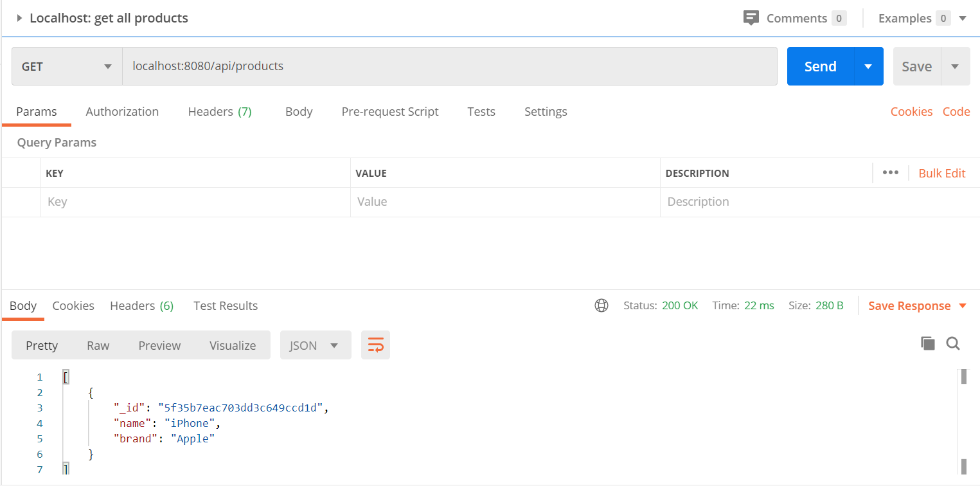Open the Settings tab

[x=546, y=111]
